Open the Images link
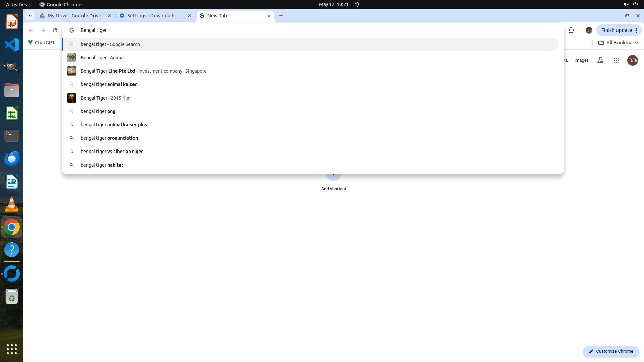 pos(581,60)
